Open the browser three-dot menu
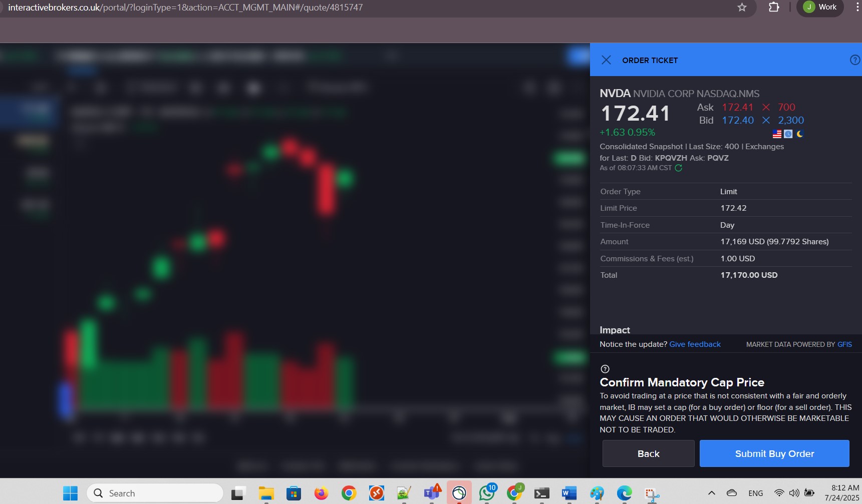This screenshot has width=862, height=504. [x=857, y=7]
